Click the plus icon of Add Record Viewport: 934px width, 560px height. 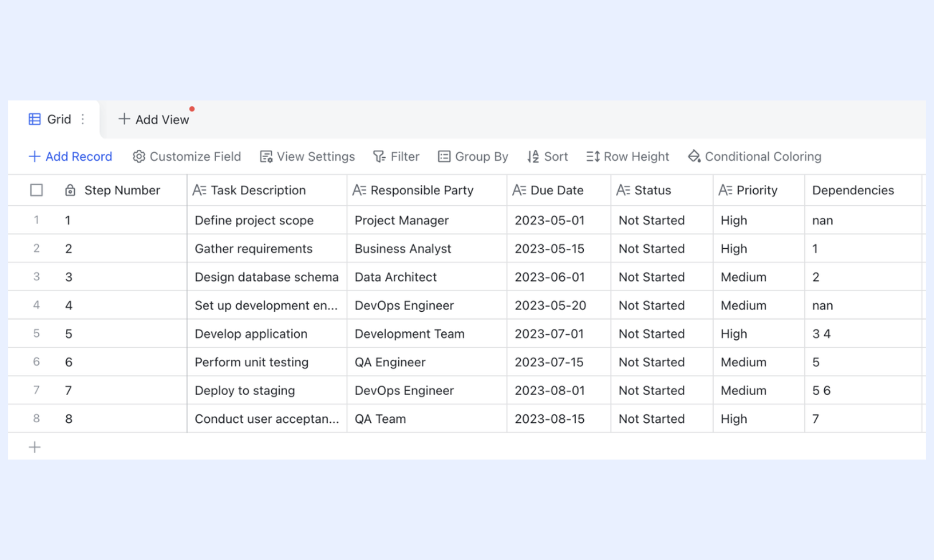(x=35, y=156)
